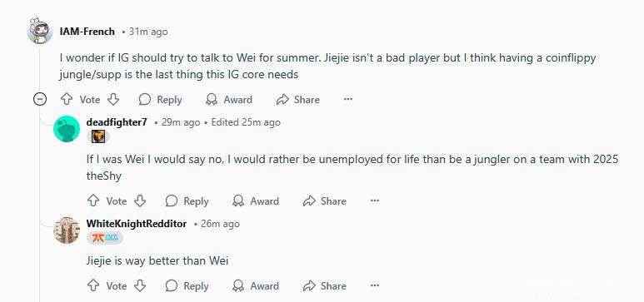Collapse the IAM-French comment thread
This screenshot has height=302, width=644.
(40, 99)
